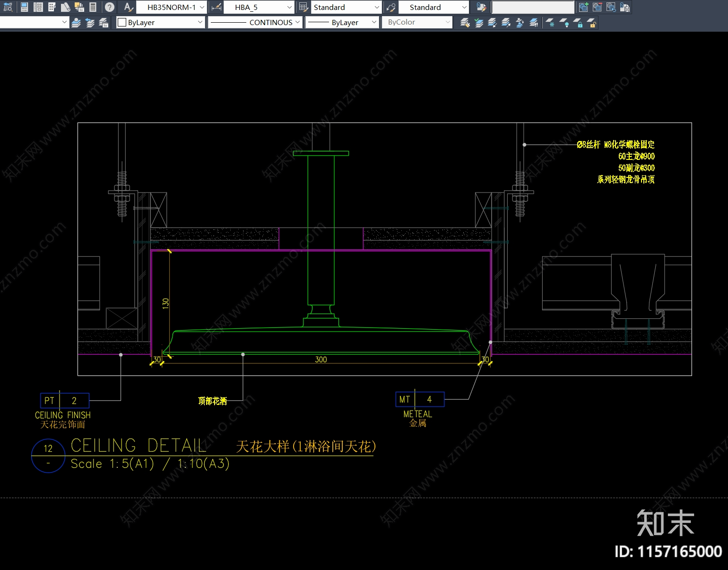728x570 pixels.
Task: Click the Layer Lock icon
Action: tap(578, 22)
